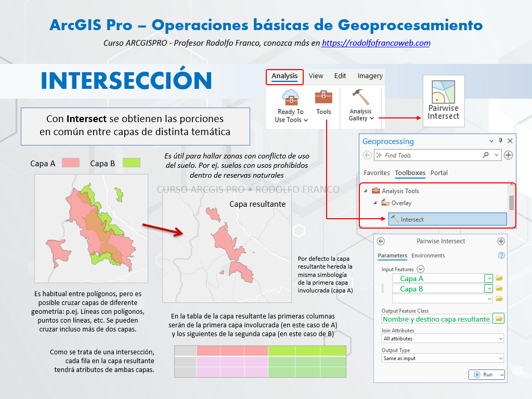Collapse the Overlay toolset node
The image size is (532, 399).
(x=374, y=203)
